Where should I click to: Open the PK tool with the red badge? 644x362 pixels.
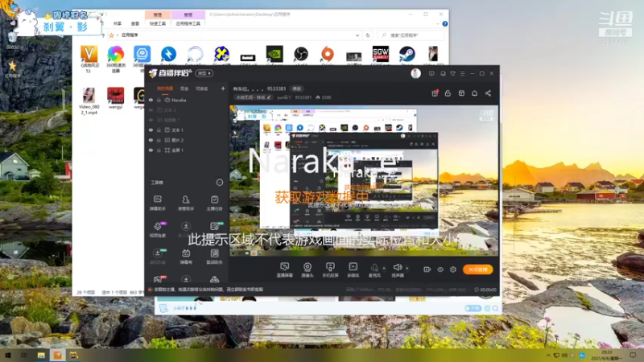(x=158, y=279)
